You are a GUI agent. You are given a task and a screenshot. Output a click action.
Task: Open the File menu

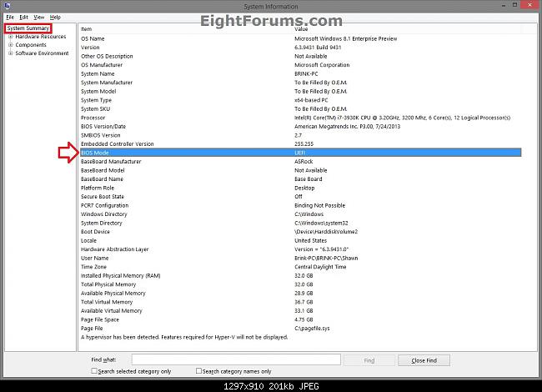tap(10, 17)
